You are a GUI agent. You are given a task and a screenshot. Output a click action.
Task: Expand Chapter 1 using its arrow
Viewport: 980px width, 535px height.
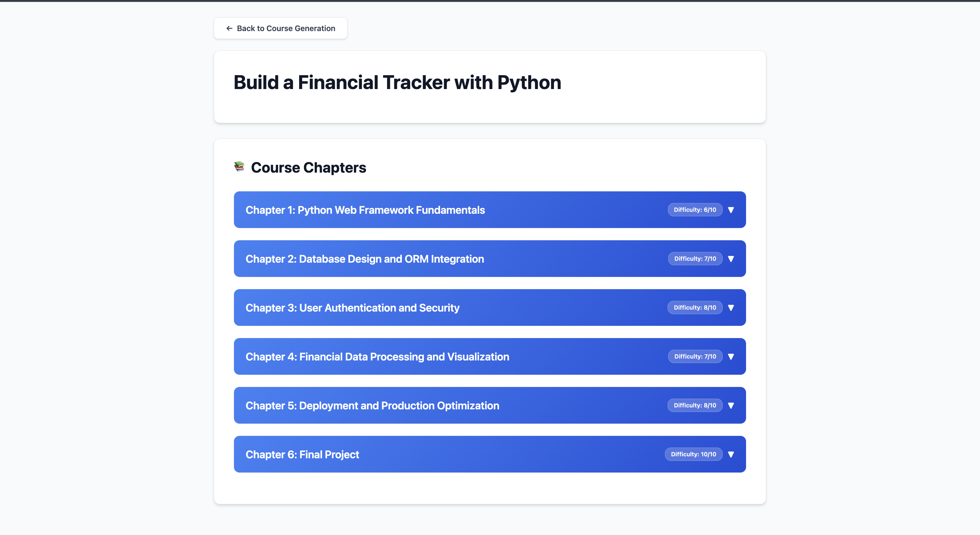pyautogui.click(x=731, y=210)
